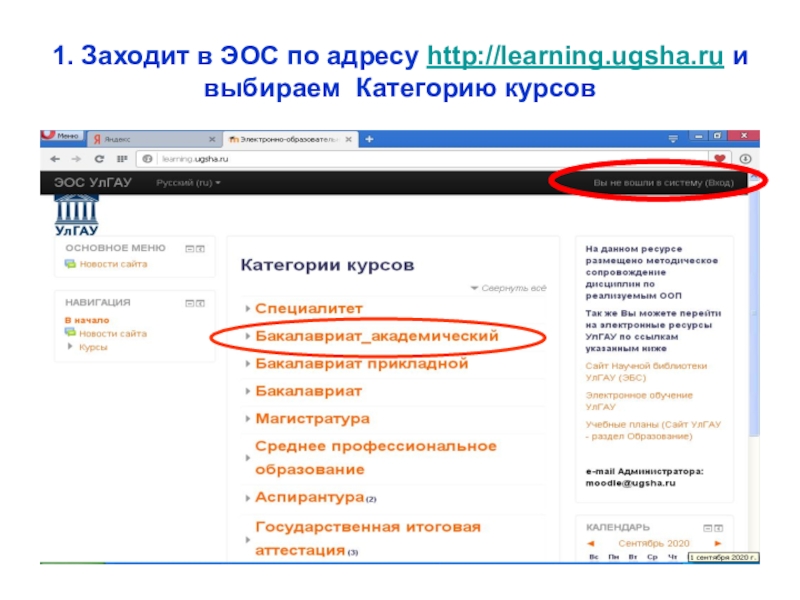Screen dimensions: 800x600
Task: Open the Магистратура category
Action: pyautogui.click(x=312, y=418)
